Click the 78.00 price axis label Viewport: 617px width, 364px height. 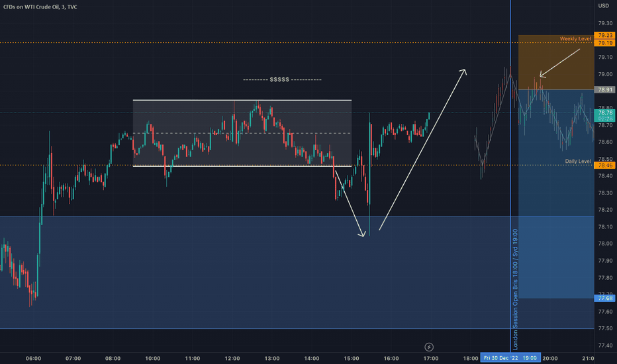pos(605,244)
